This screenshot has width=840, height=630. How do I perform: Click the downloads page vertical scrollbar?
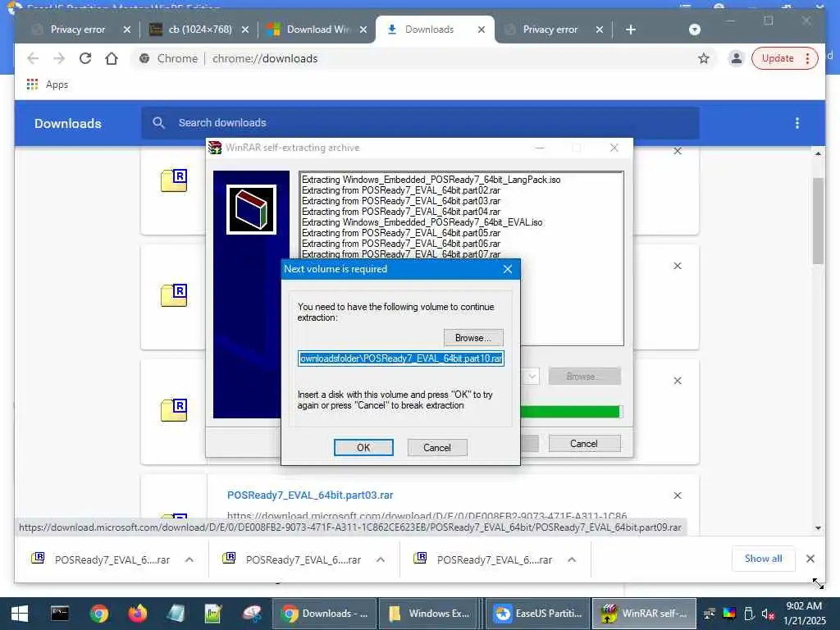coord(818,221)
